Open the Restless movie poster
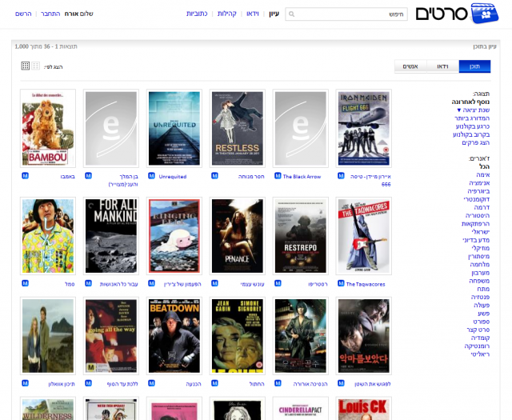This screenshot has height=420, width=512. [x=238, y=128]
